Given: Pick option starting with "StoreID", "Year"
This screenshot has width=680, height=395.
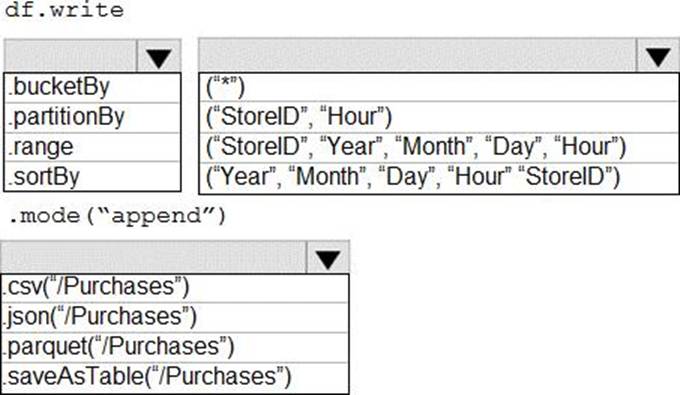Looking at the screenshot, I should (439, 147).
